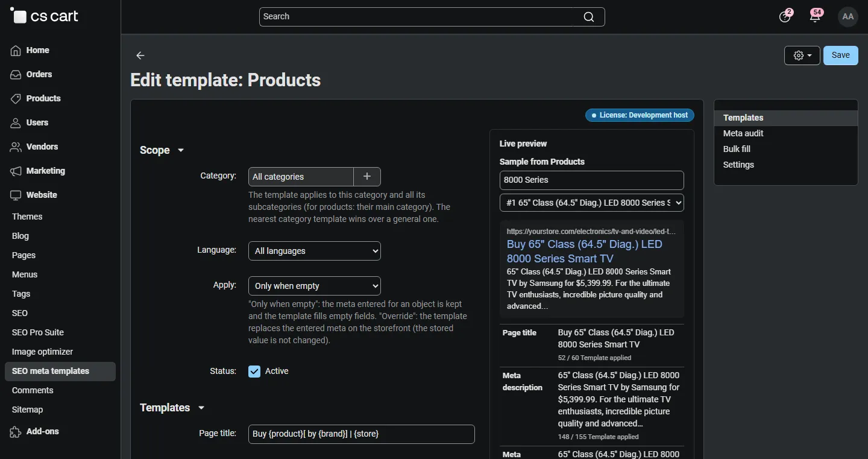Open Meta audit in right panel
Screen dimensions: 868x459
point(743,133)
